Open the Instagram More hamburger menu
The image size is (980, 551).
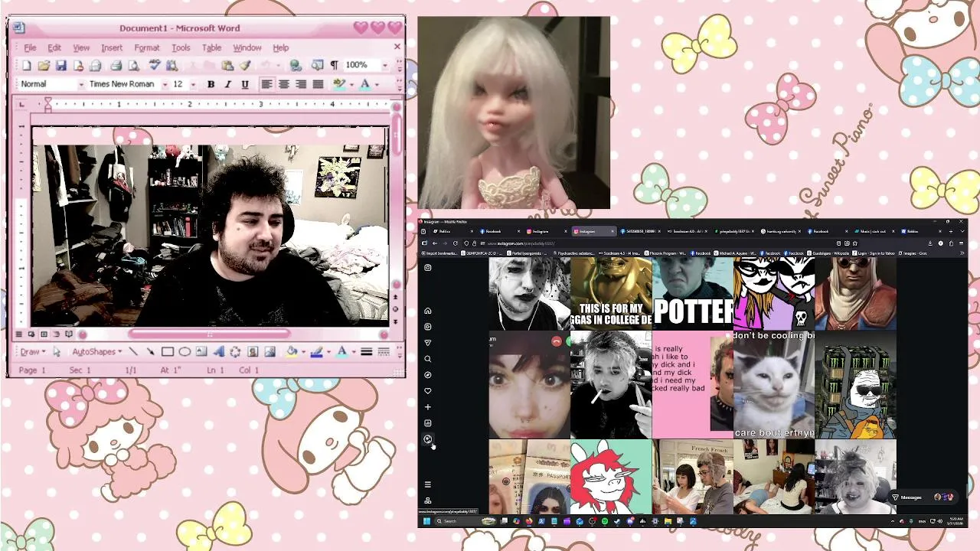pos(428,484)
